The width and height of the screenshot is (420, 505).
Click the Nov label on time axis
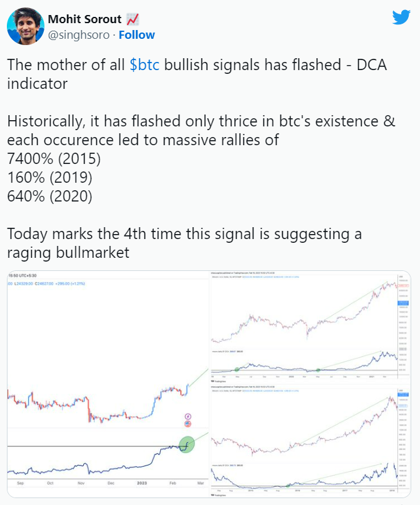point(81,483)
